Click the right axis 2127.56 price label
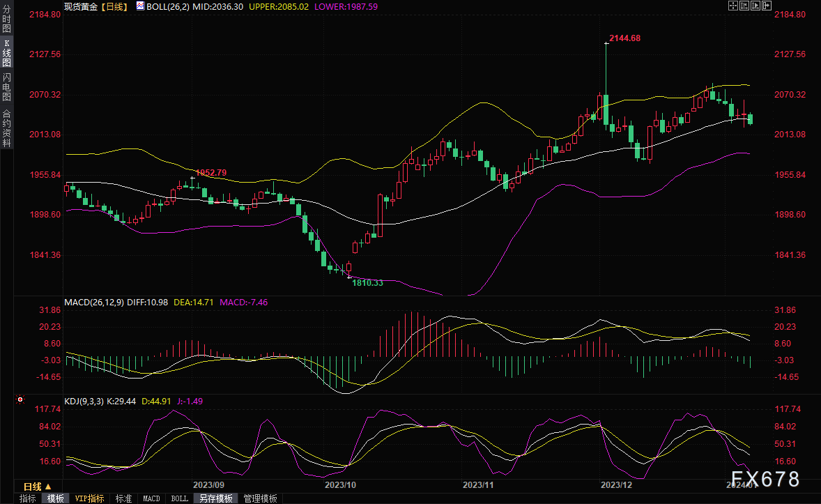 (x=790, y=54)
